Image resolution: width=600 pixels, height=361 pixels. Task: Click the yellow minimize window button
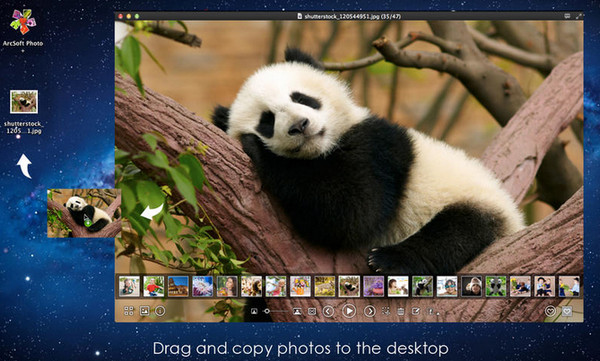[129, 16]
